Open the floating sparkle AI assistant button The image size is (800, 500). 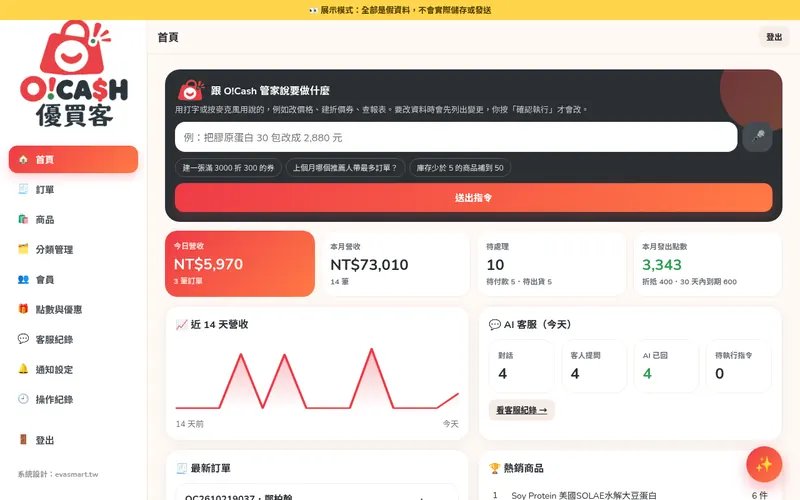click(x=764, y=464)
